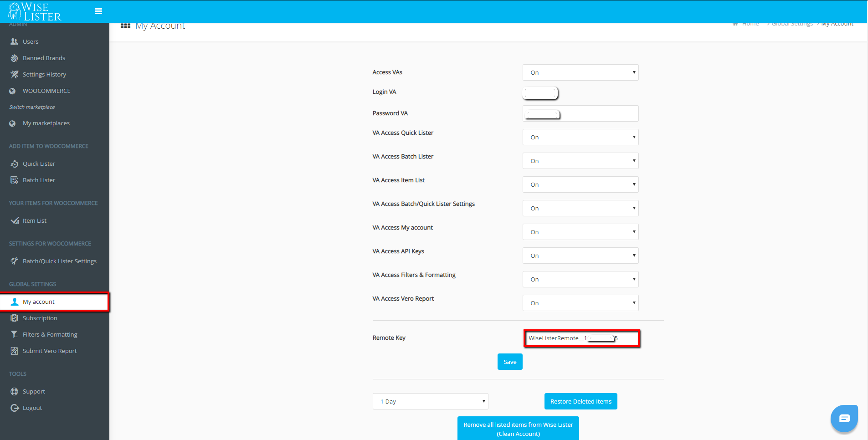Open the VA Access Vero Report dropdown
The image size is (868, 440).
click(x=580, y=303)
